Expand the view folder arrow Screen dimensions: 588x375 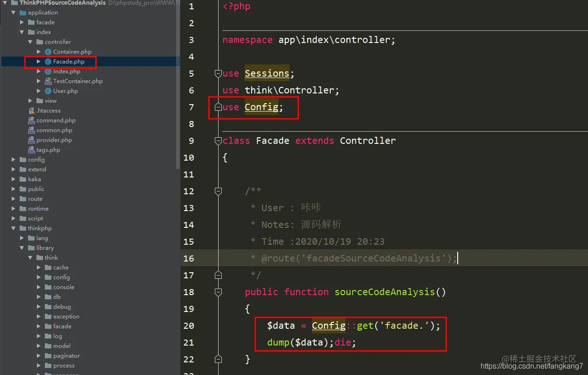tap(30, 101)
